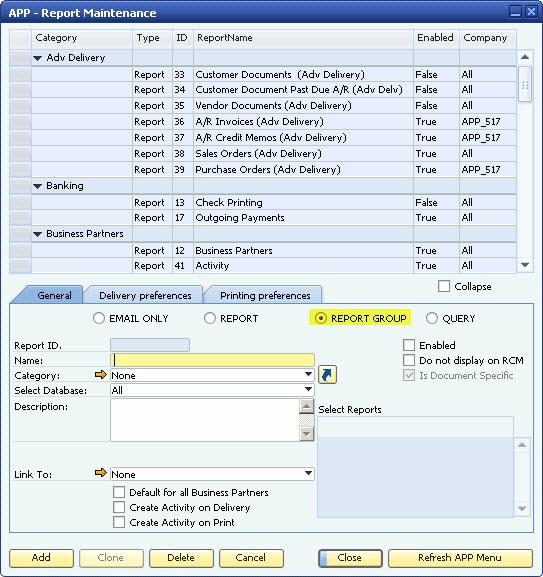543x577 pixels.
Task: Check Default for all Business Partners
Action: pyautogui.click(x=119, y=492)
